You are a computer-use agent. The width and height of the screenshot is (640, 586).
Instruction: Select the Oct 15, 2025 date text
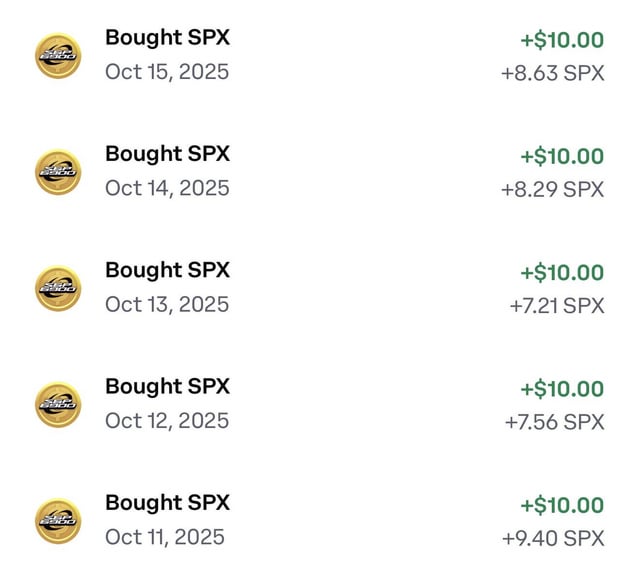point(167,72)
